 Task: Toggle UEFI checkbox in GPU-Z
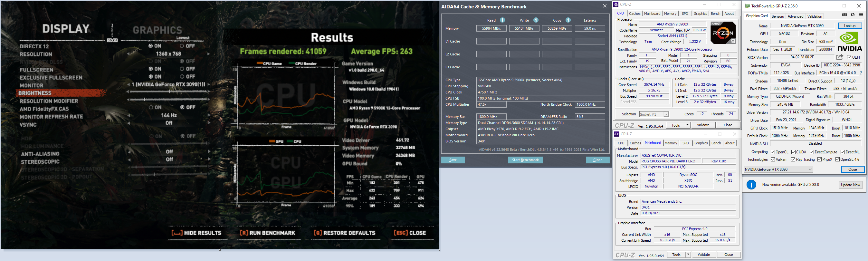[x=849, y=57]
